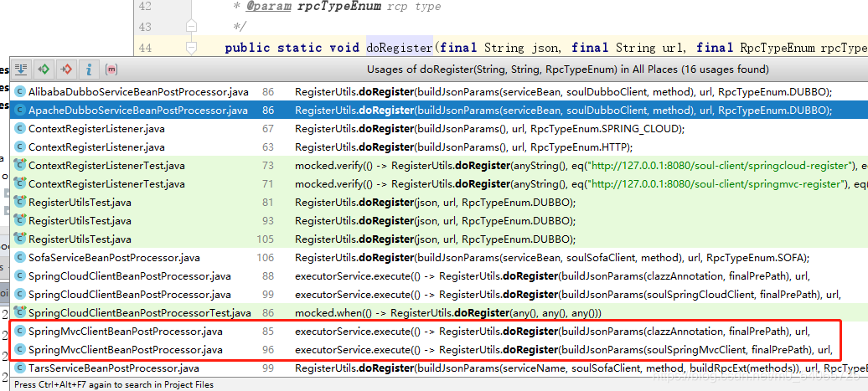Image resolution: width=868 pixels, height=391 pixels.
Task: Click class icon of SpringCloudClientBeanPostProcessor.java line 88
Action: pyautogui.click(x=20, y=276)
